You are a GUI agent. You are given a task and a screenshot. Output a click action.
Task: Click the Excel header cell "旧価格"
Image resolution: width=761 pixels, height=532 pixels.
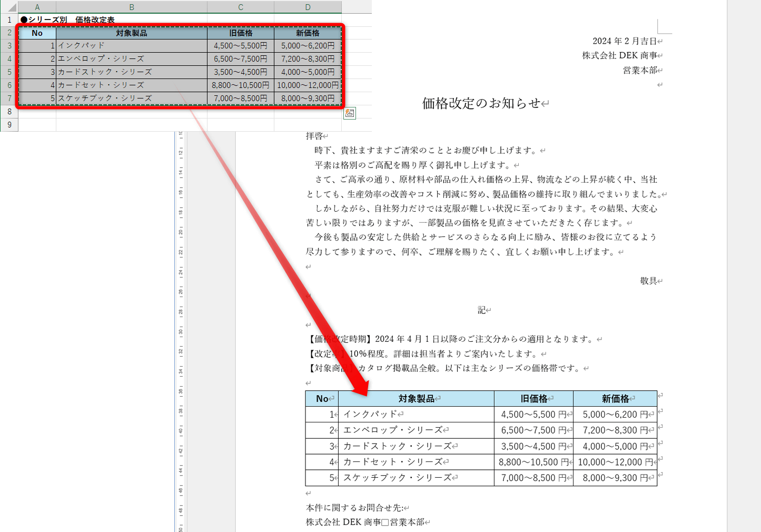(241, 33)
